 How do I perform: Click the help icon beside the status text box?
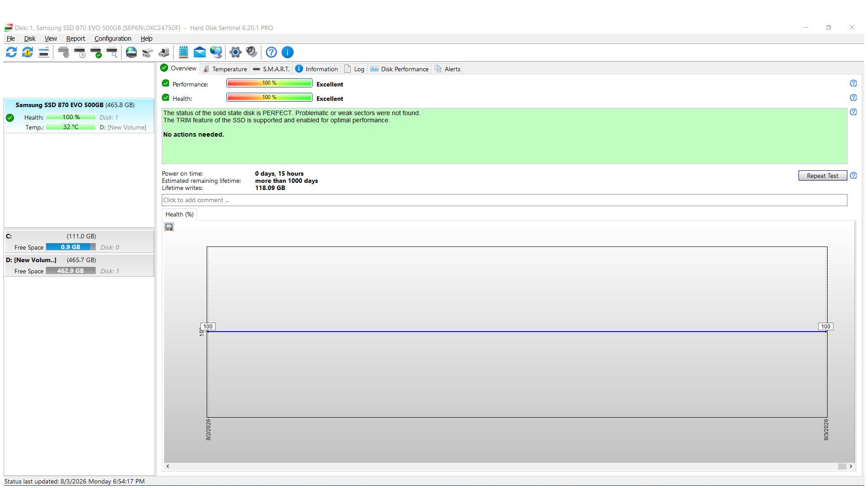853,112
